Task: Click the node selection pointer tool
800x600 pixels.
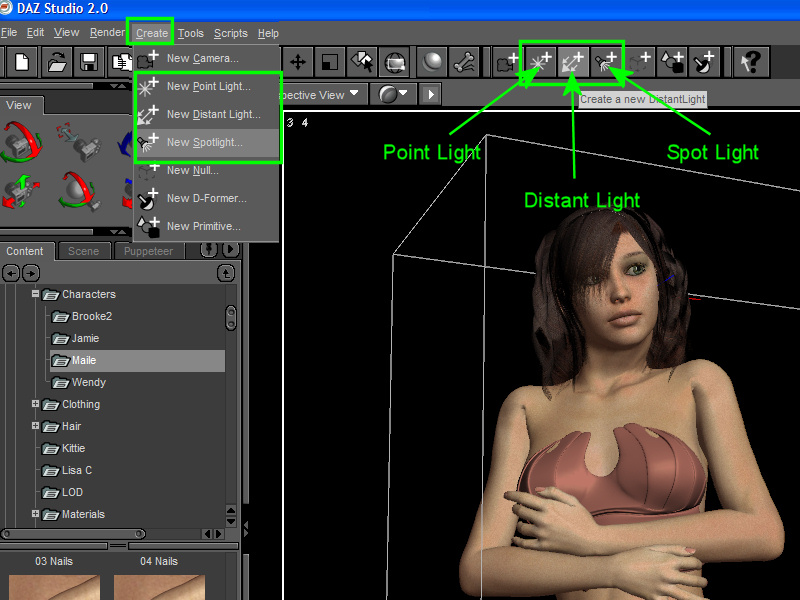Action: [362, 63]
